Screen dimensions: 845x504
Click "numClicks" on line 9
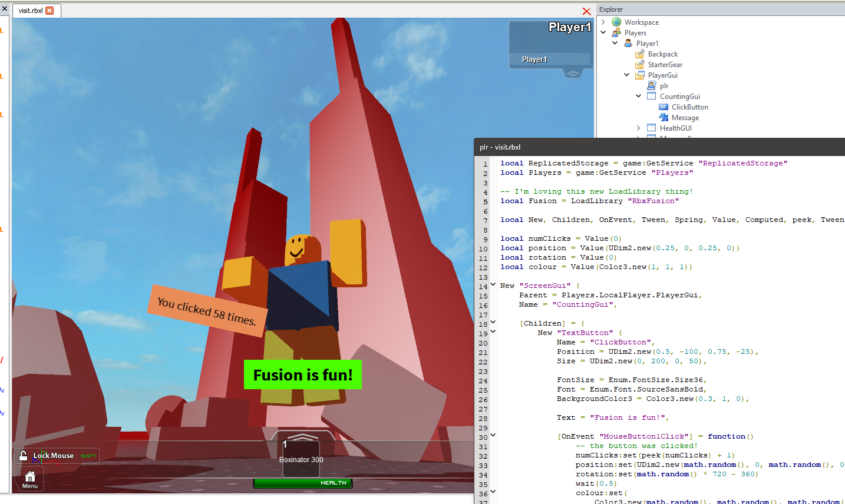tap(550, 238)
